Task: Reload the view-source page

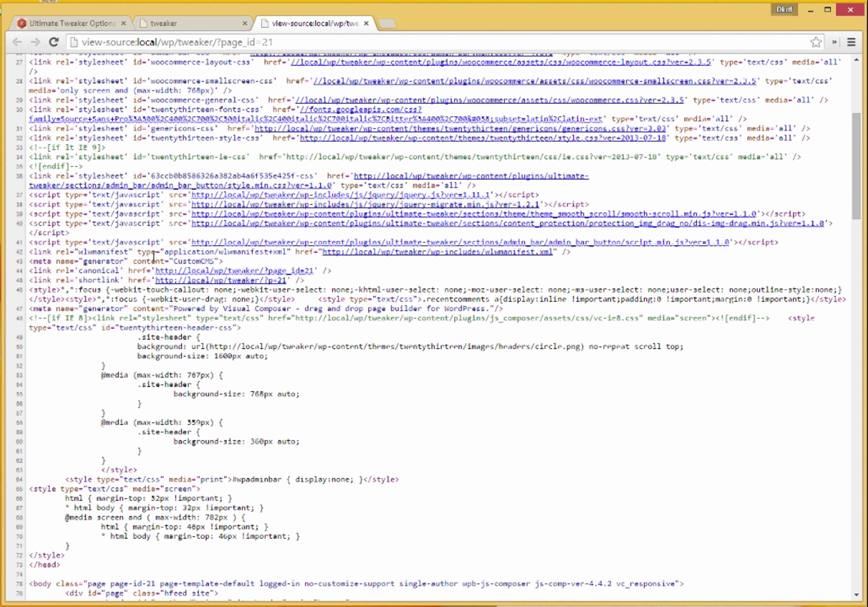Action: click(x=54, y=42)
